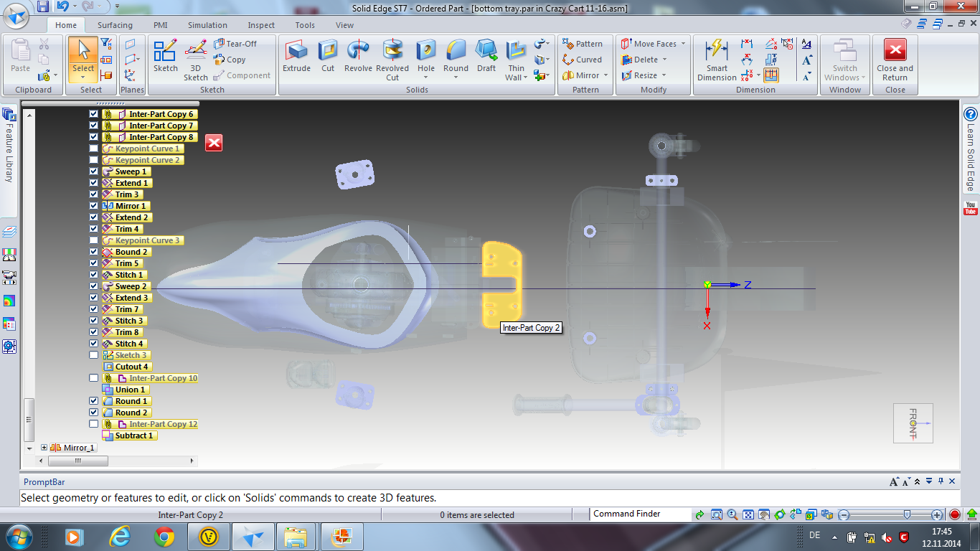Open the Hole dropdown arrow
The height and width of the screenshot is (551, 980).
coord(426,77)
